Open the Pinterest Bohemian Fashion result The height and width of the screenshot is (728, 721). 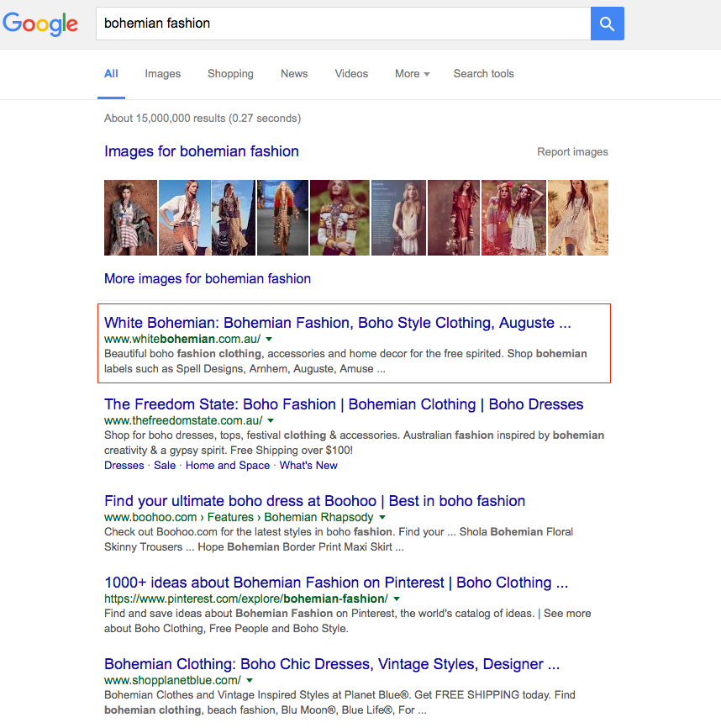336,583
